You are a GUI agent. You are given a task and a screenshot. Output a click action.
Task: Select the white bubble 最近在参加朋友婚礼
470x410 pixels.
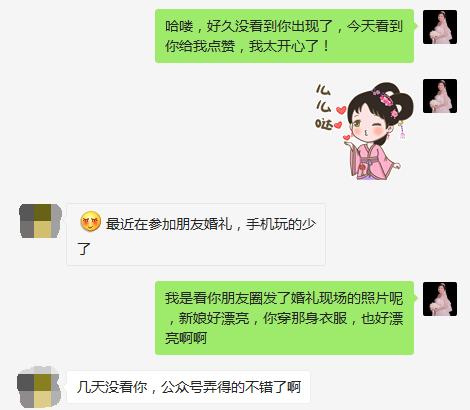click(x=196, y=234)
